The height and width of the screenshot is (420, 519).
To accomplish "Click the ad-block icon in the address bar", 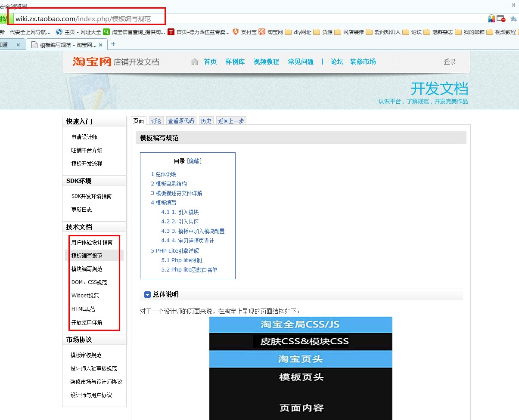I will [501, 19].
